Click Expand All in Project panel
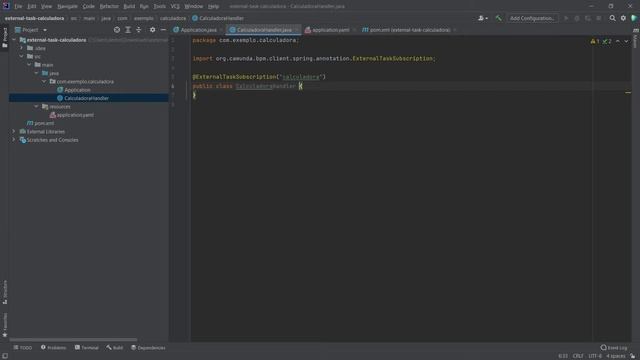640x360 pixels. (128, 30)
